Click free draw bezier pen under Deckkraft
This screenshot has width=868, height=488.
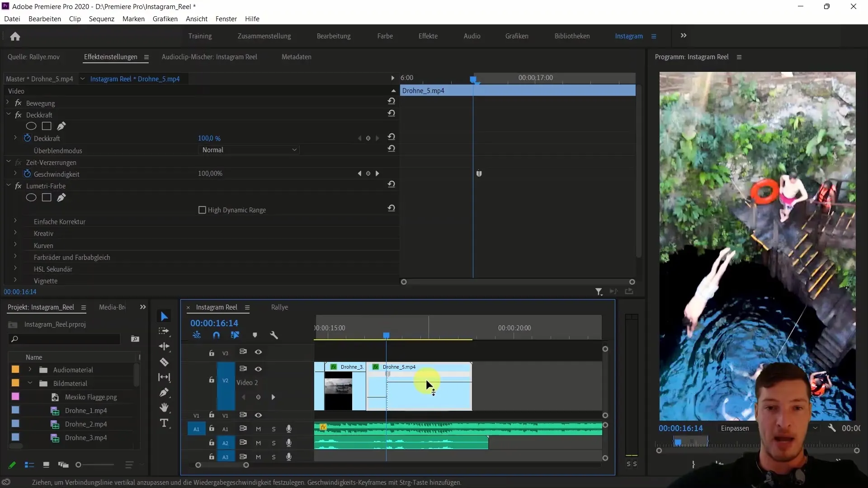pyautogui.click(x=61, y=126)
